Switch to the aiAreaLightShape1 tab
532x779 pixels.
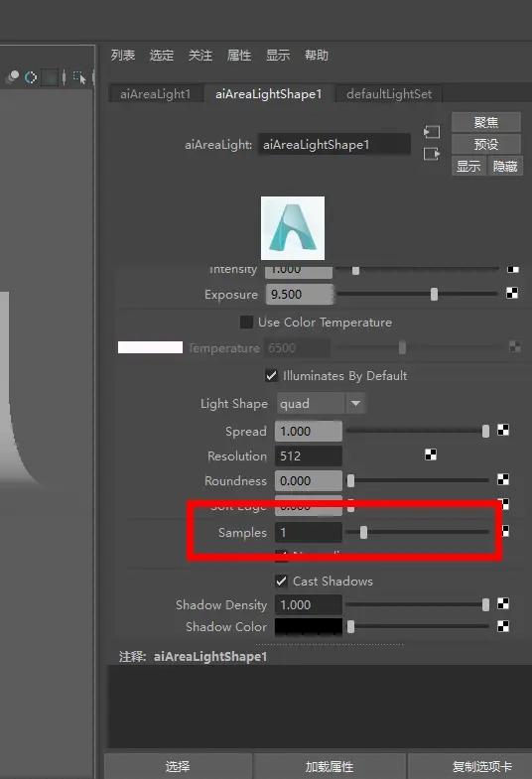click(x=269, y=94)
